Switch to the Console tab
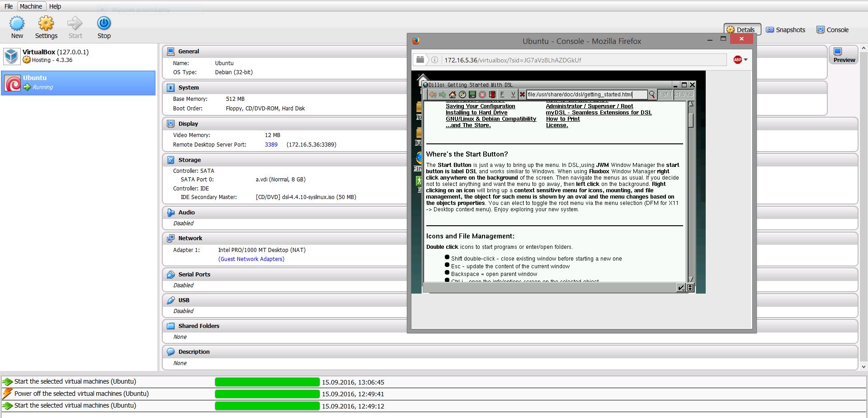The image size is (868, 418). [x=832, y=29]
